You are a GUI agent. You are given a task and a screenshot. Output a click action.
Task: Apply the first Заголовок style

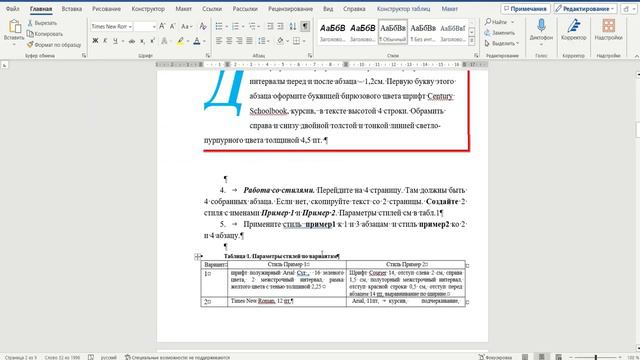tap(333, 32)
